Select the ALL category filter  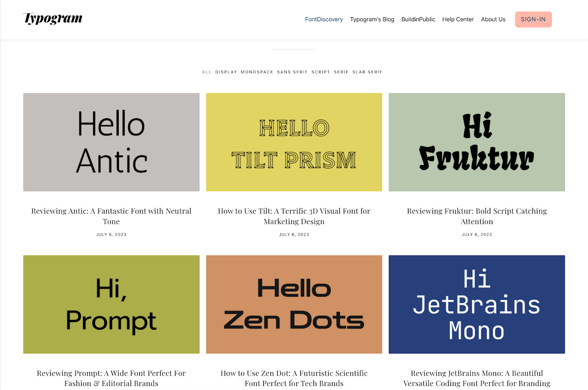[207, 72]
